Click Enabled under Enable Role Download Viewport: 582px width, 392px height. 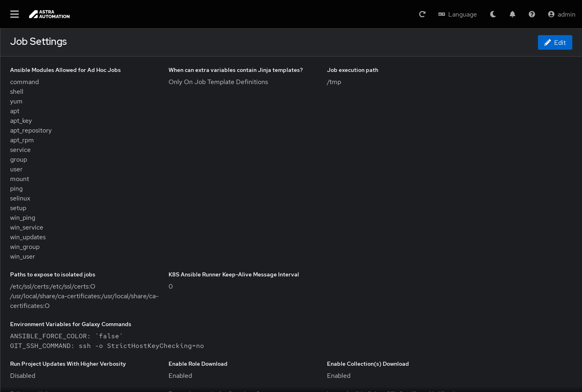180,376
